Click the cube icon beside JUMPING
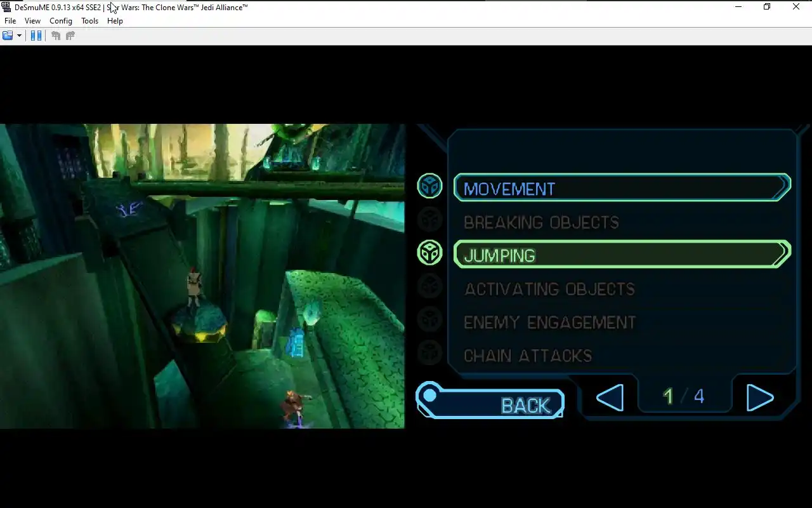This screenshot has height=508, width=812. 429,253
